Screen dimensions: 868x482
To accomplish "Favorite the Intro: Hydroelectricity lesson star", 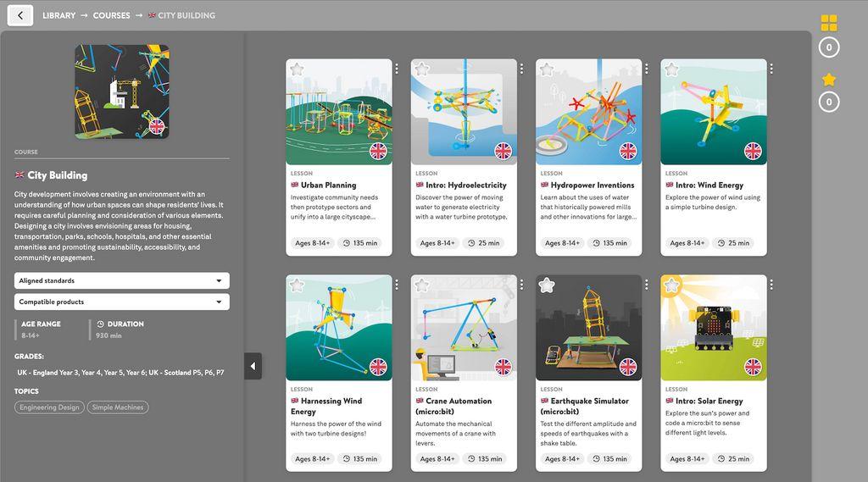I will (x=422, y=69).
